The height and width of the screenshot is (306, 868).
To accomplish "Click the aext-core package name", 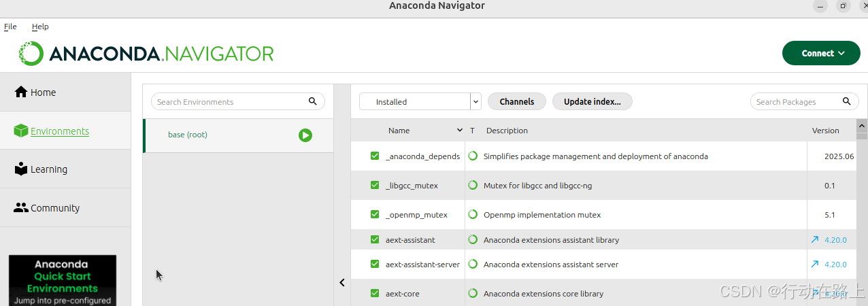I will (x=402, y=294).
